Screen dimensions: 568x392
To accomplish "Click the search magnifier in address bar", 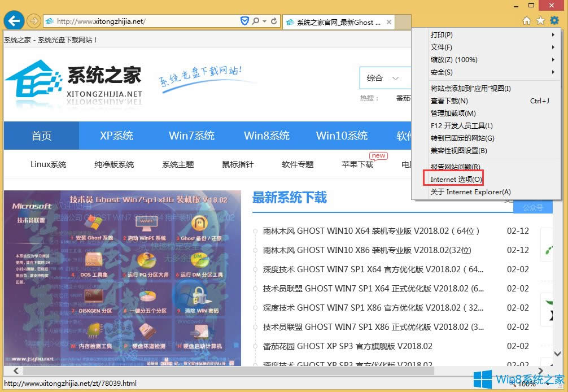I will pos(256,20).
